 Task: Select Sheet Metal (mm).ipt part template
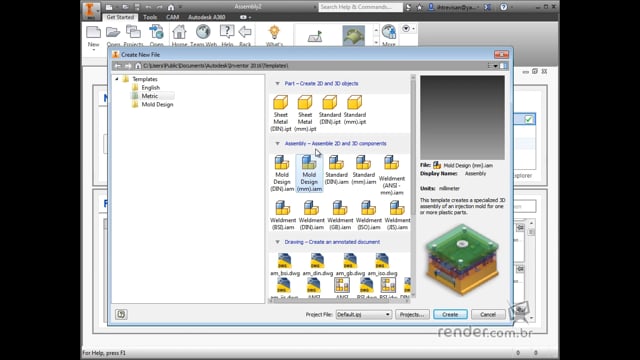point(305,113)
